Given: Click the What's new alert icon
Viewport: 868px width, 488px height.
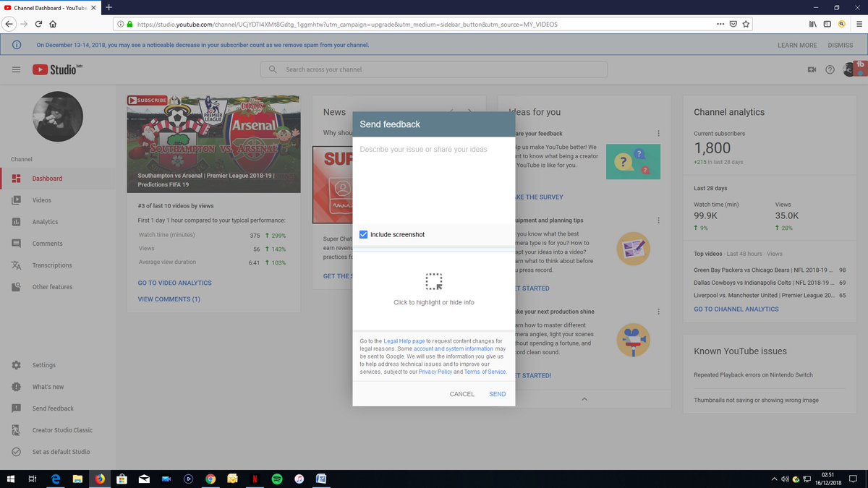Looking at the screenshot, I should coord(16,387).
